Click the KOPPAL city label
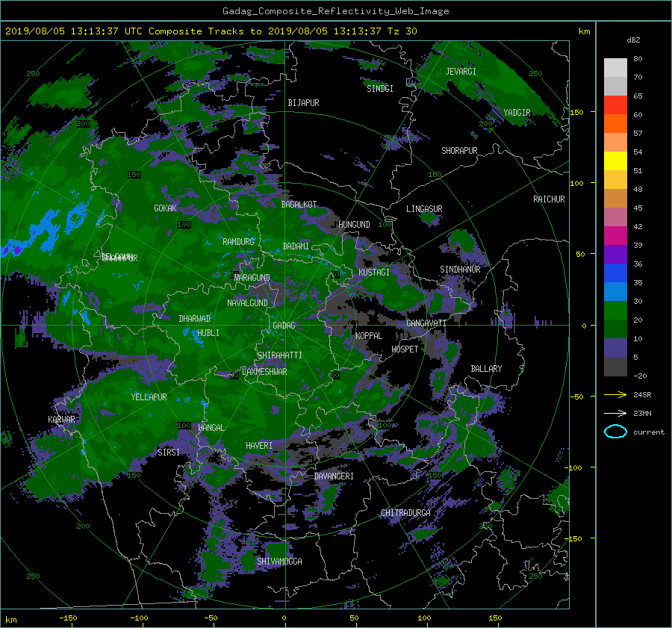 [x=369, y=336]
